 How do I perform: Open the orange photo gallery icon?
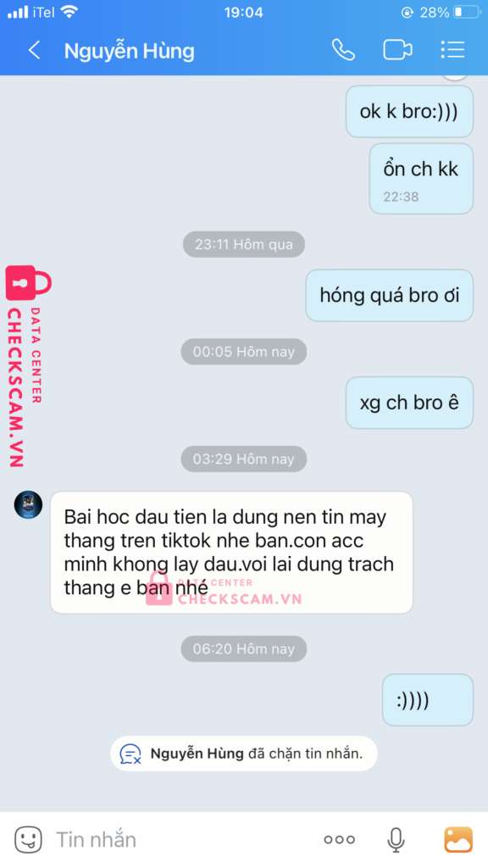pos(458,839)
